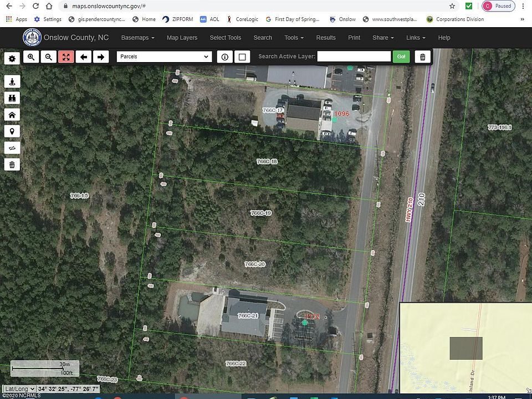Screen dimensions: 532x399
Task: Open the CoreLogic bookmark
Action: point(243,19)
